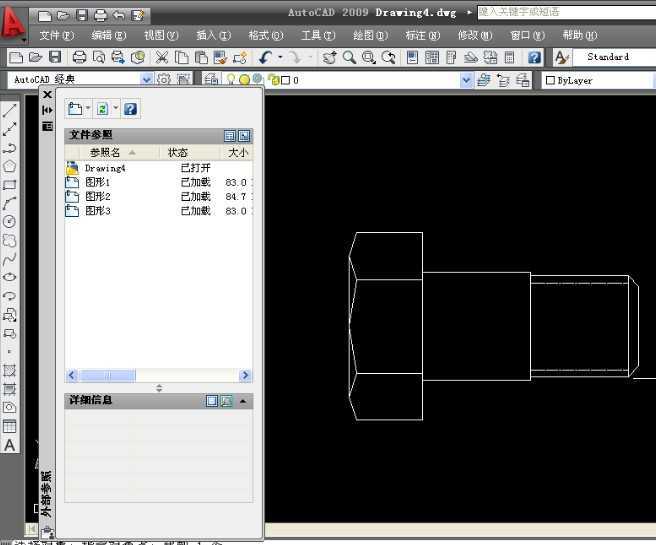The image size is (656, 545).
Task: Select the Polygon tool
Action: pyautogui.click(x=9, y=166)
